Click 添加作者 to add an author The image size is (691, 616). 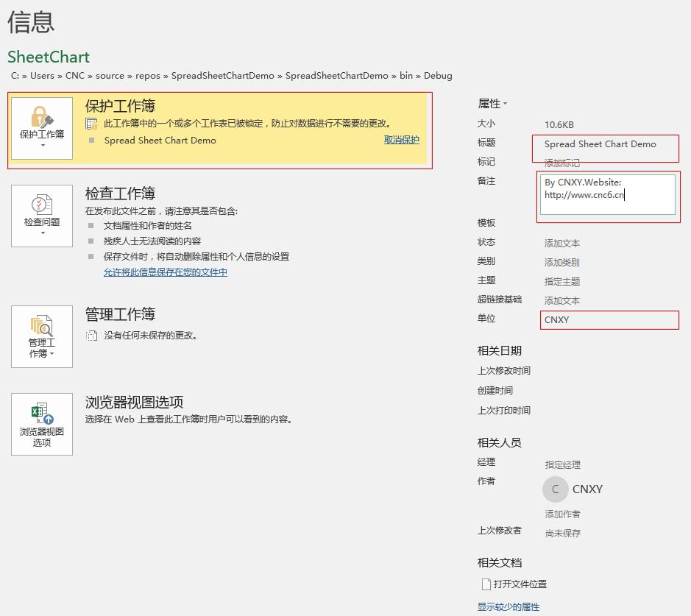point(563,514)
